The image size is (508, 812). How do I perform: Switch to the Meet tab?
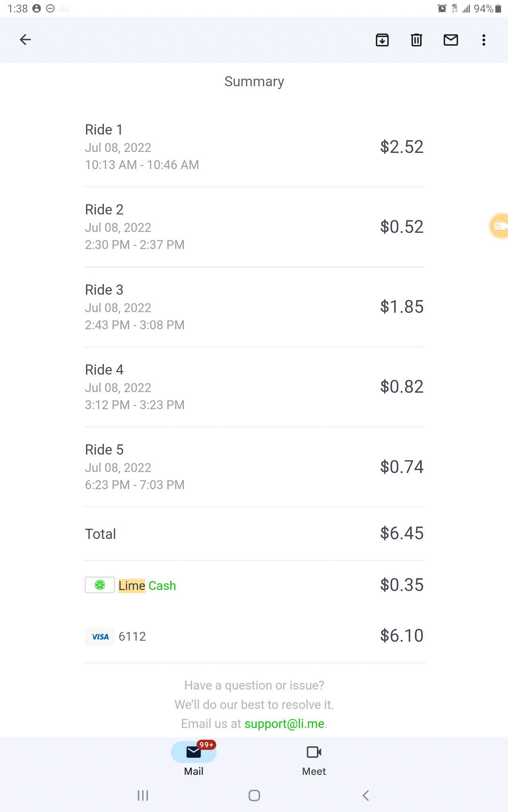point(314,759)
